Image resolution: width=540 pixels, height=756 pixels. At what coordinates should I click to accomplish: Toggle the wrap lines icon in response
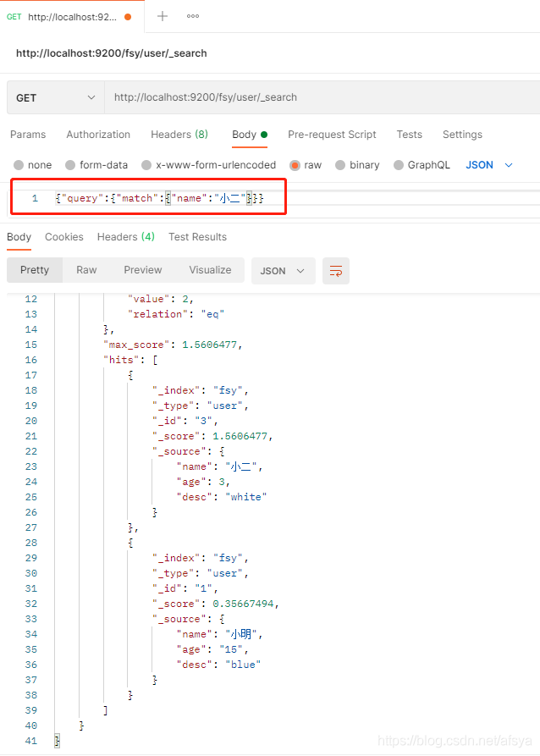[x=336, y=271]
